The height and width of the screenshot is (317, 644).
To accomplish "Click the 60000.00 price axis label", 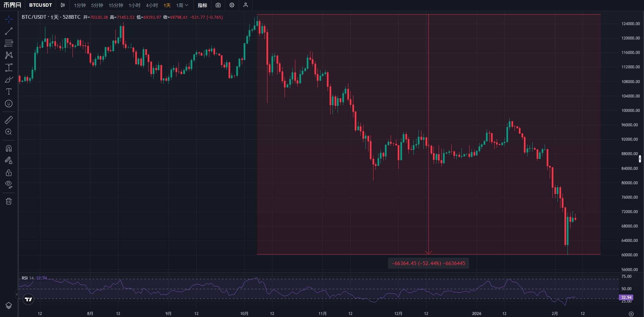I will tap(630, 255).
